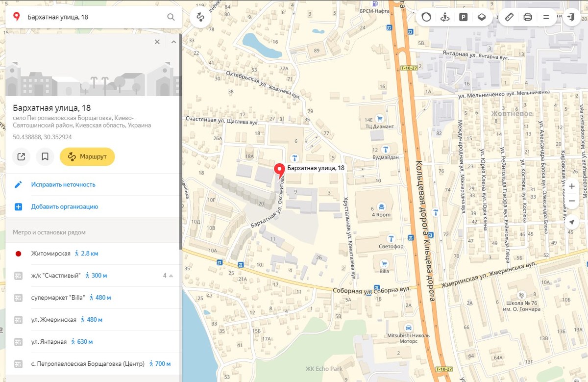Bookmark Бархатная улица, 18
Viewport: 588px width, 382px height.
click(x=45, y=157)
